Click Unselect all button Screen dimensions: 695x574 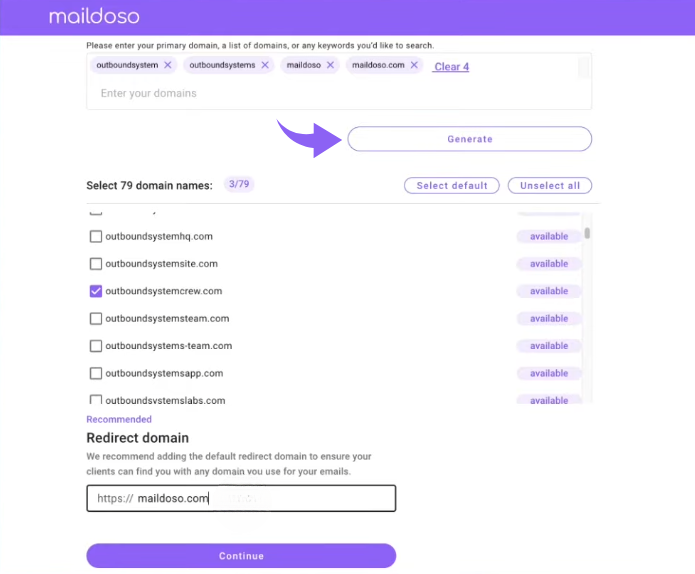click(x=550, y=185)
